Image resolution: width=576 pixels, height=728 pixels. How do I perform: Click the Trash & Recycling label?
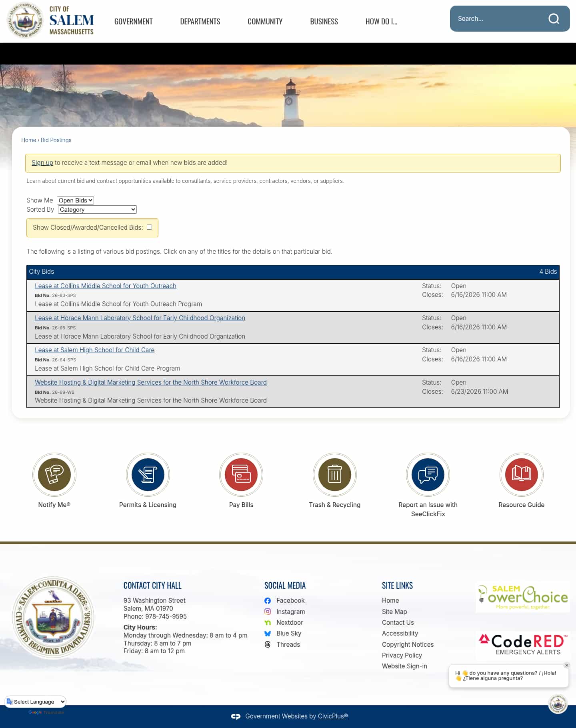[335, 505]
